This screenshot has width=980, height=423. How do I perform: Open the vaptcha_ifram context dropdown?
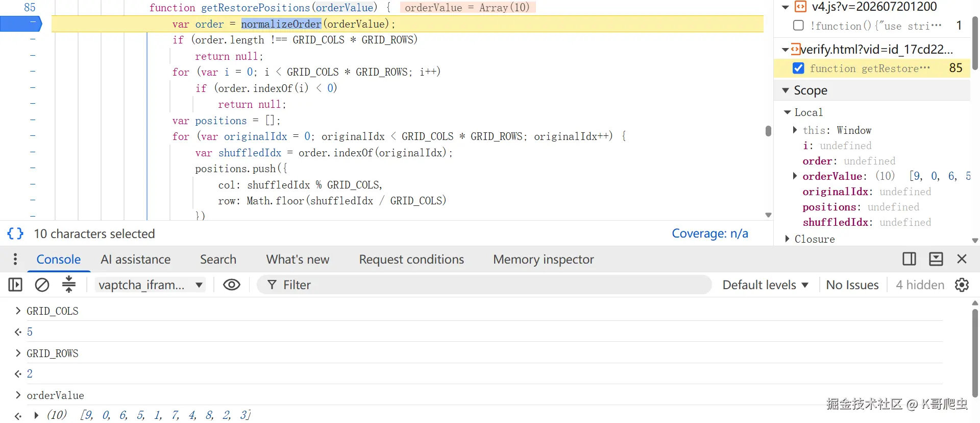pyautogui.click(x=151, y=285)
